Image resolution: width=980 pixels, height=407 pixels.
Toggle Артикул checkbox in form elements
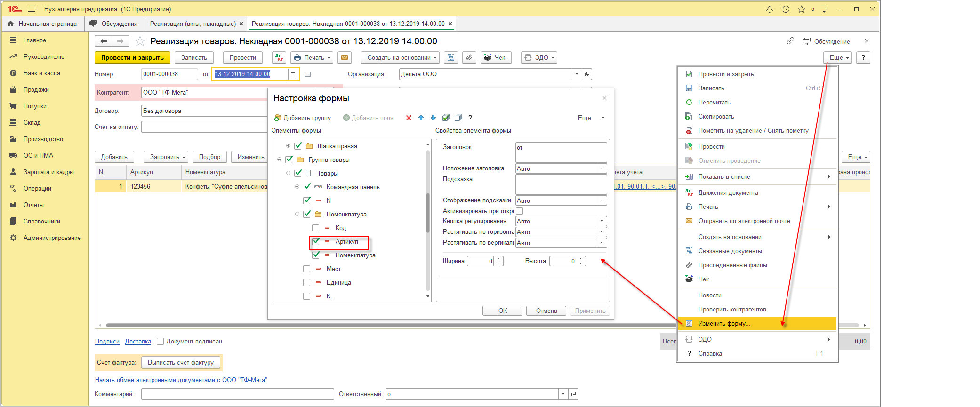click(316, 241)
